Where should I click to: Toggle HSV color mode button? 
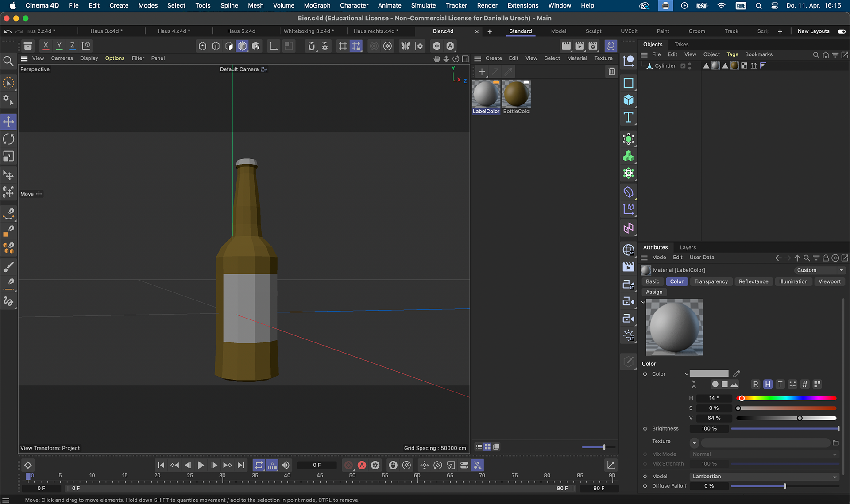coord(768,384)
